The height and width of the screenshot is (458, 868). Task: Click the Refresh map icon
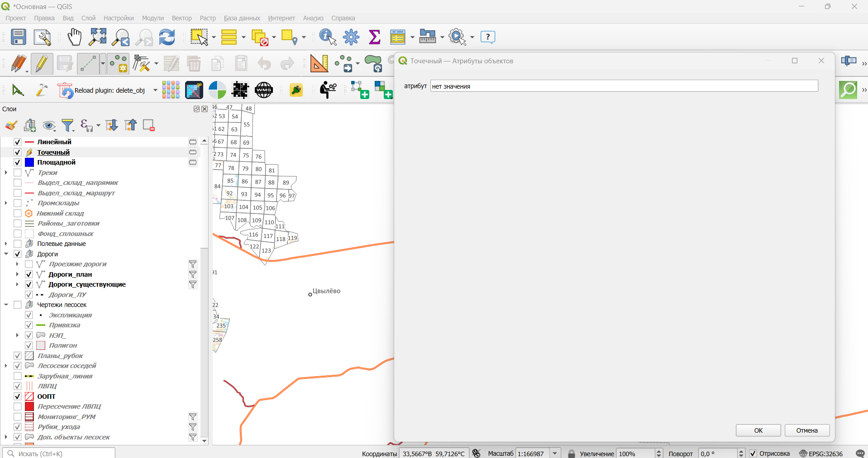(x=167, y=37)
